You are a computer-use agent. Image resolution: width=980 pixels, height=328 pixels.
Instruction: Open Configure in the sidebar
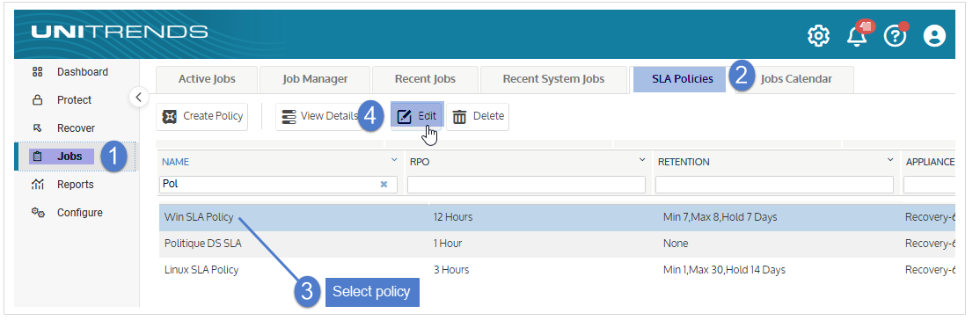pyautogui.click(x=79, y=213)
